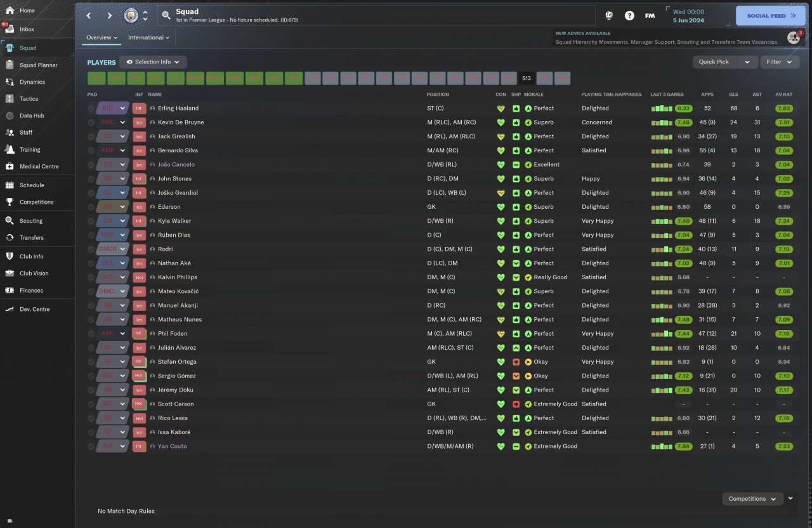The image size is (812, 528).
Task: Sort players by the NAME column header
Action: pos(155,95)
